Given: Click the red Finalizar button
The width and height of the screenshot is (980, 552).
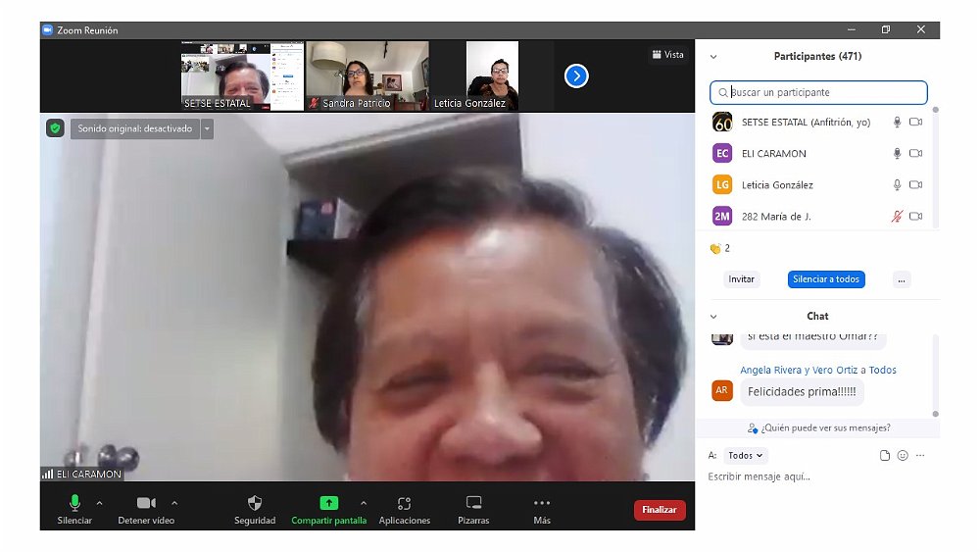Looking at the screenshot, I should pos(660,510).
